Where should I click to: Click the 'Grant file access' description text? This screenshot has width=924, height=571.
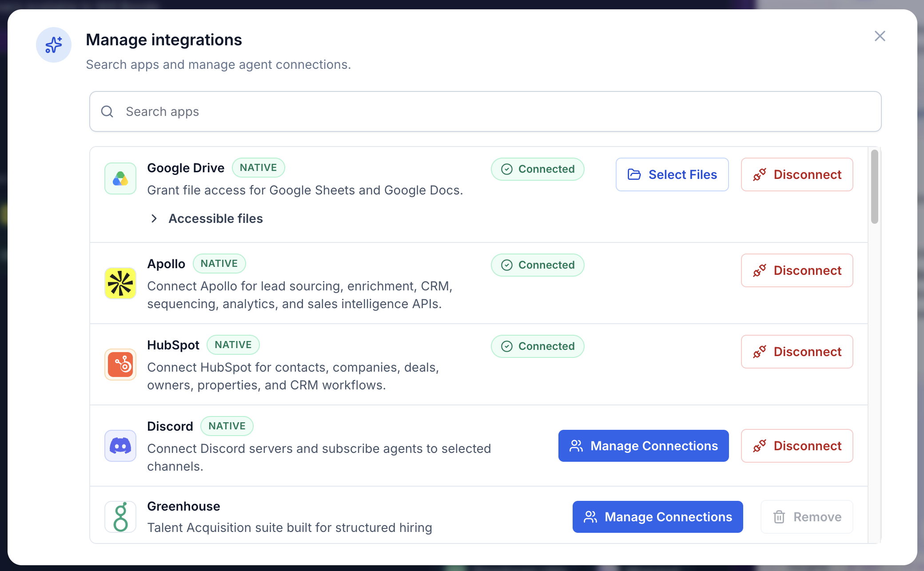click(305, 190)
